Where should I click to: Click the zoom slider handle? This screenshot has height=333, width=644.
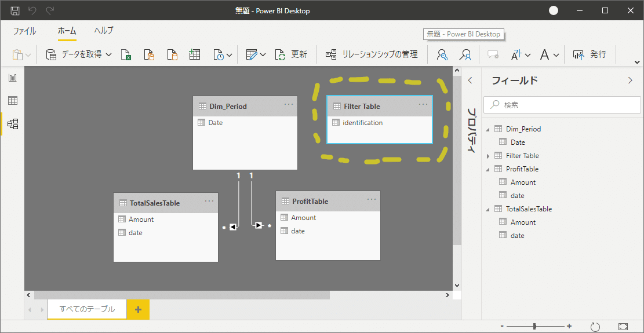[534, 326]
